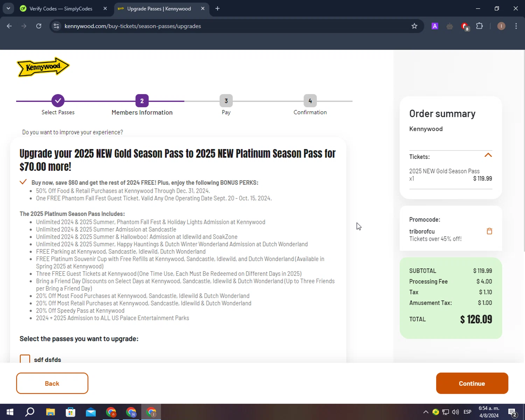Open the volume control tray icon
The height and width of the screenshot is (420, 525).
pyautogui.click(x=455, y=412)
